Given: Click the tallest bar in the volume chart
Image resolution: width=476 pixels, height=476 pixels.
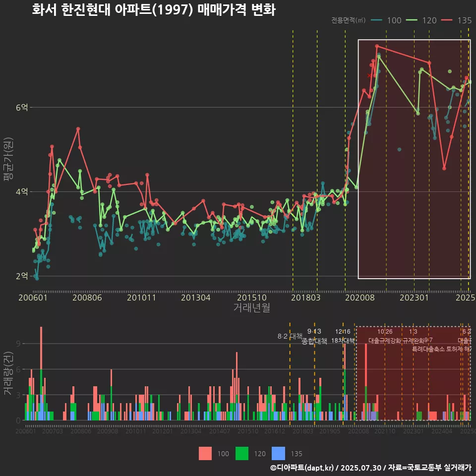Looking at the screenshot, I should coord(41,373).
